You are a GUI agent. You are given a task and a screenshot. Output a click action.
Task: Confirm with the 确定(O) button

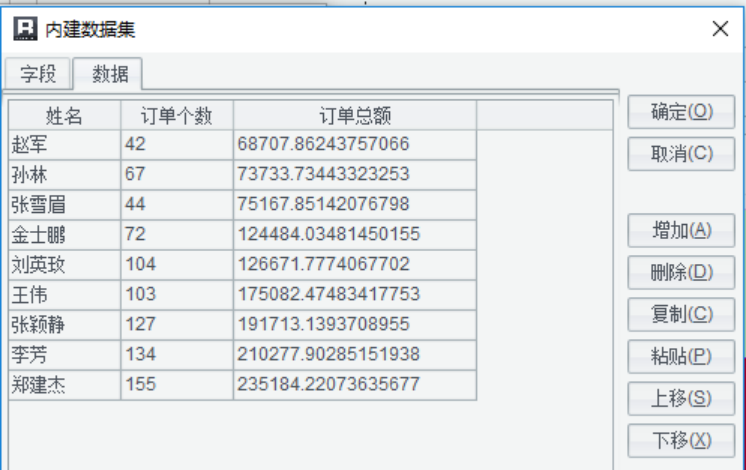(681, 112)
